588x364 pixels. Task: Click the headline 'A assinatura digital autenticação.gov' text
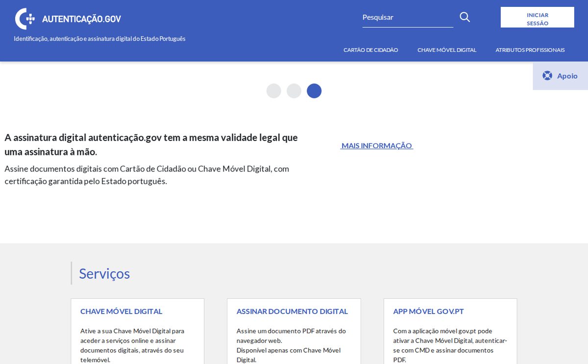coord(151,145)
